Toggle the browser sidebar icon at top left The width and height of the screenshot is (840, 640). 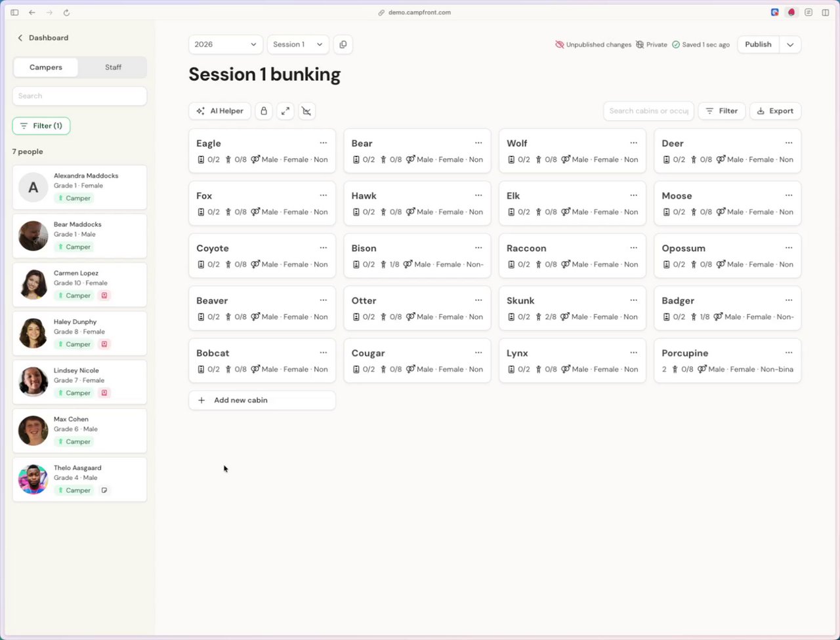[14, 12]
